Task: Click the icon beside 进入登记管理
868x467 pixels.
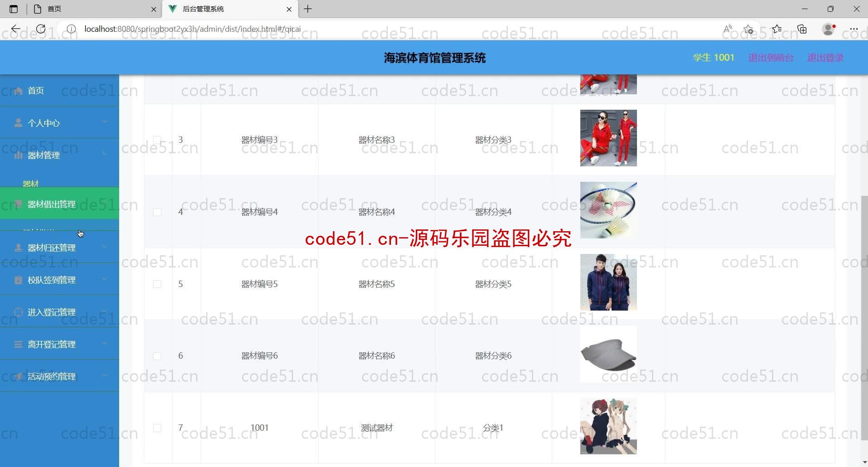Action: pos(19,312)
